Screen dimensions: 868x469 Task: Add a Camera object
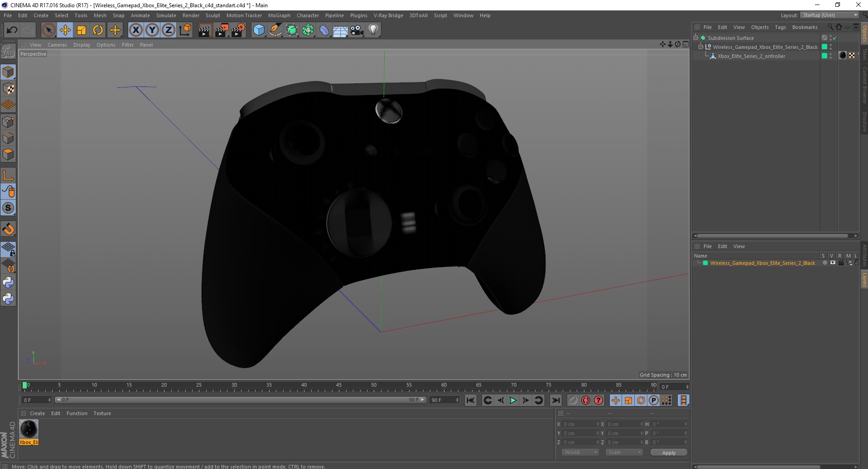tap(357, 30)
